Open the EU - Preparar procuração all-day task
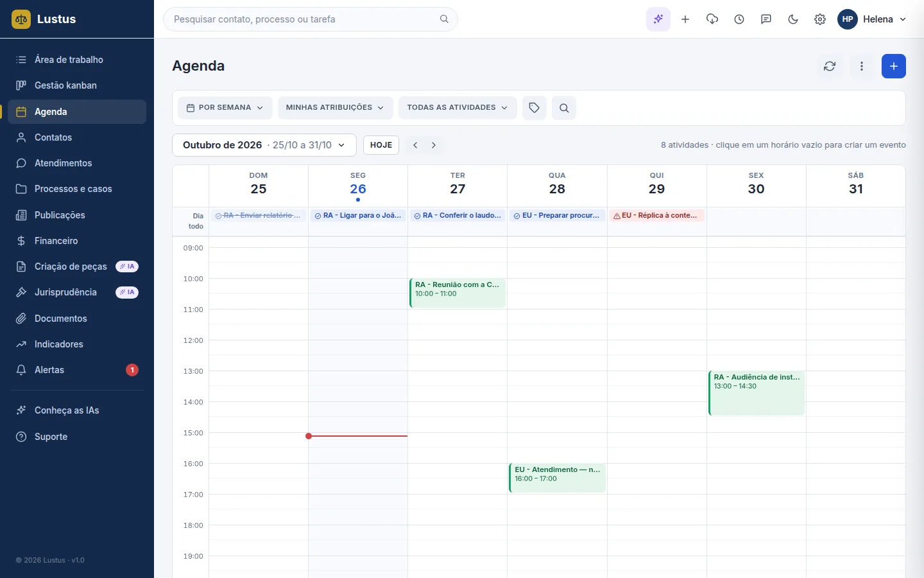924x578 pixels. 557,216
